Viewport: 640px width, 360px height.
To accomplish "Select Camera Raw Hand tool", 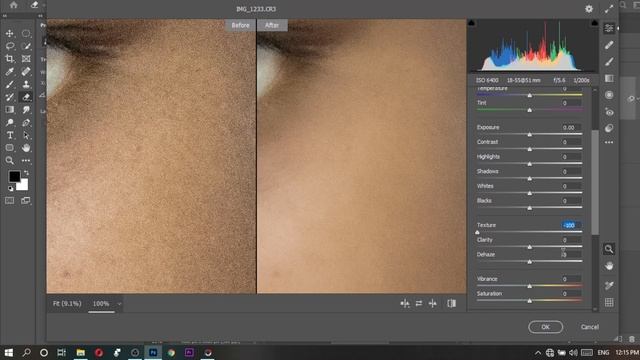I will (x=609, y=266).
